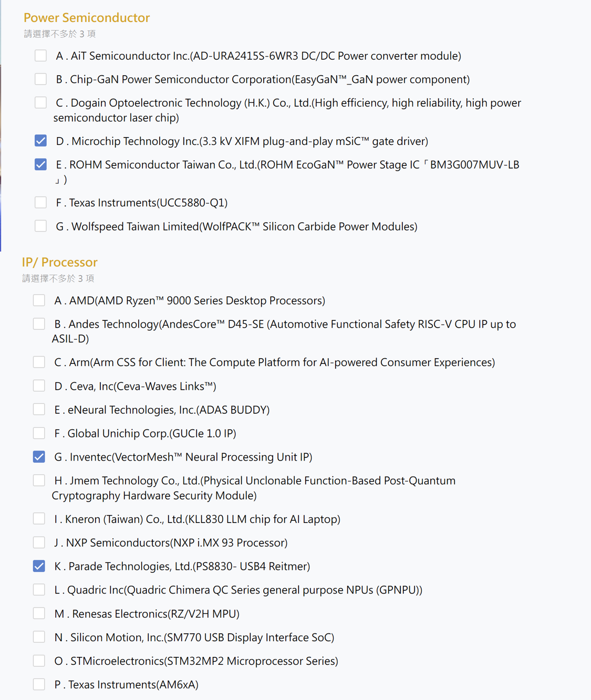Tick the Arm CSS for Client checkbox
Viewport: 591px width, 700px height.
[39, 362]
